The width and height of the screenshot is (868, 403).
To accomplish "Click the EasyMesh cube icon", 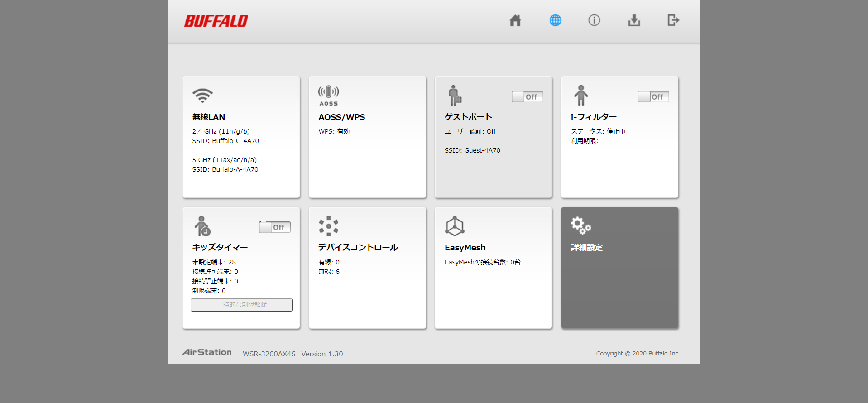I will click(x=455, y=226).
